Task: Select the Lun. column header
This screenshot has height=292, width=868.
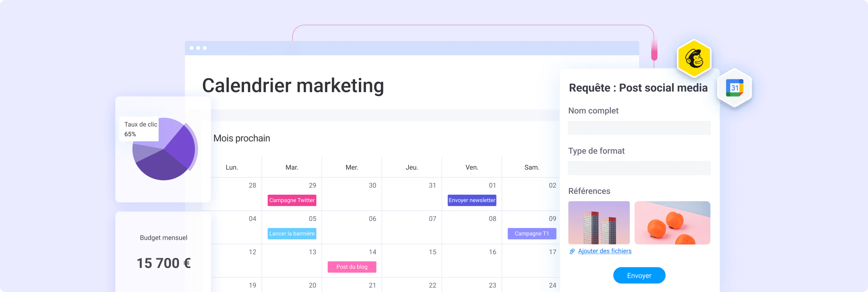Action: point(232,168)
